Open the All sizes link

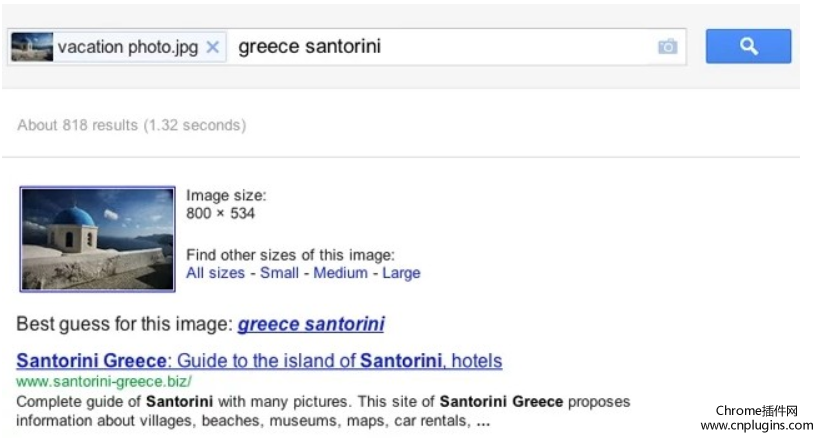215,273
